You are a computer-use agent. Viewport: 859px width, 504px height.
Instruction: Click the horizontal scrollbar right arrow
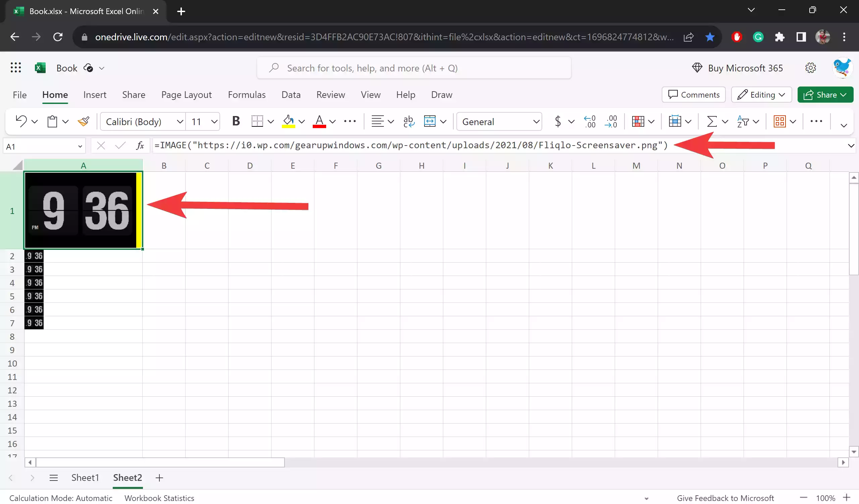tap(843, 462)
